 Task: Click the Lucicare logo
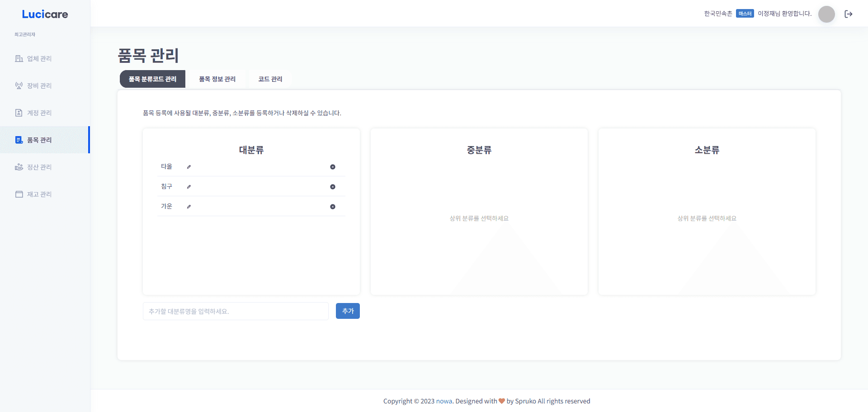tap(45, 14)
